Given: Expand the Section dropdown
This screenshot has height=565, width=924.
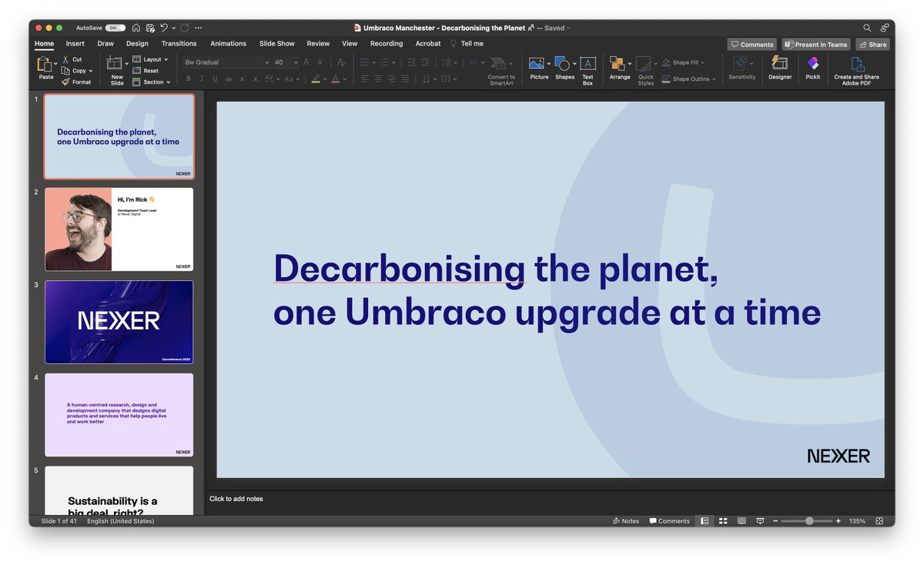Looking at the screenshot, I should (x=151, y=82).
